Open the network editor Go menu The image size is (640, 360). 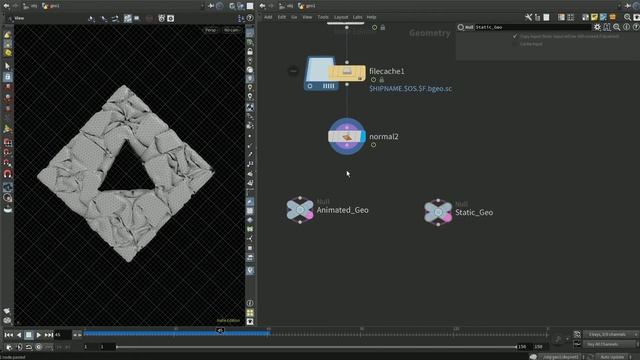point(294,17)
